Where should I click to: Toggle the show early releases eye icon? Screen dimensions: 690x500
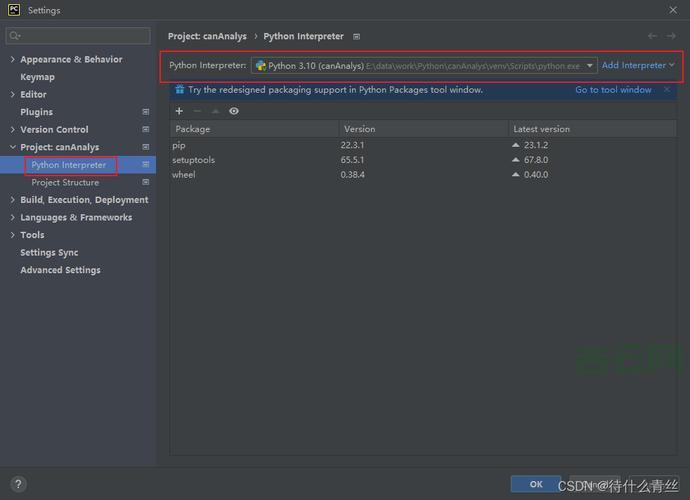pos(234,111)
